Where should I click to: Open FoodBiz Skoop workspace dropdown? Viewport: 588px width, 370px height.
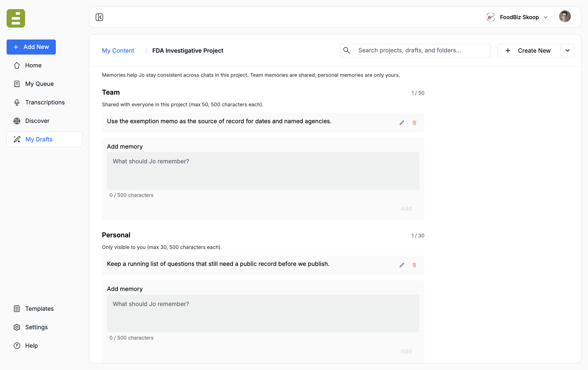click(517, 17)
